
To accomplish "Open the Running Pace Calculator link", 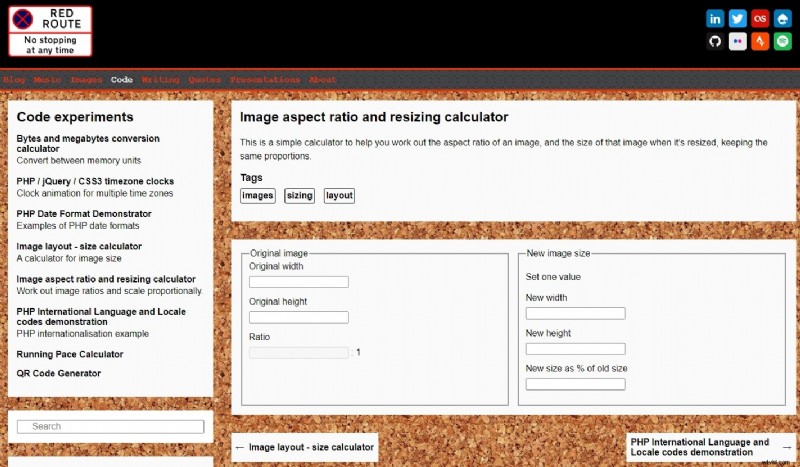I will (70, 354).
